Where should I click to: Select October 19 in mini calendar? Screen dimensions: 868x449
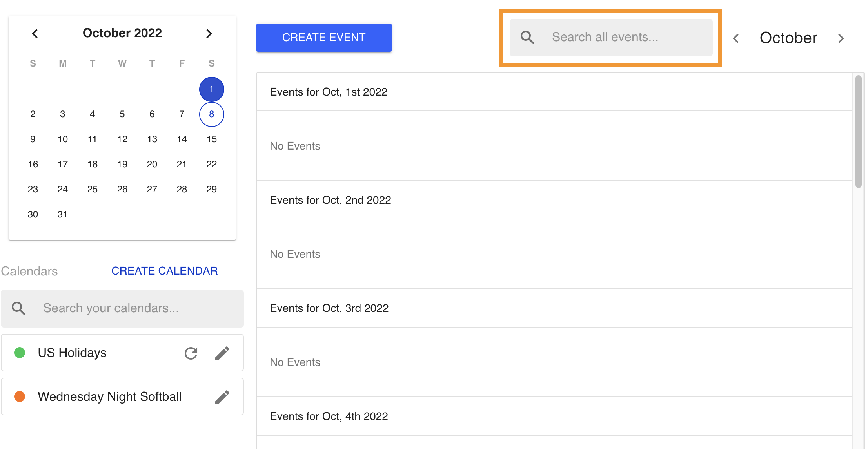point(122,165)
